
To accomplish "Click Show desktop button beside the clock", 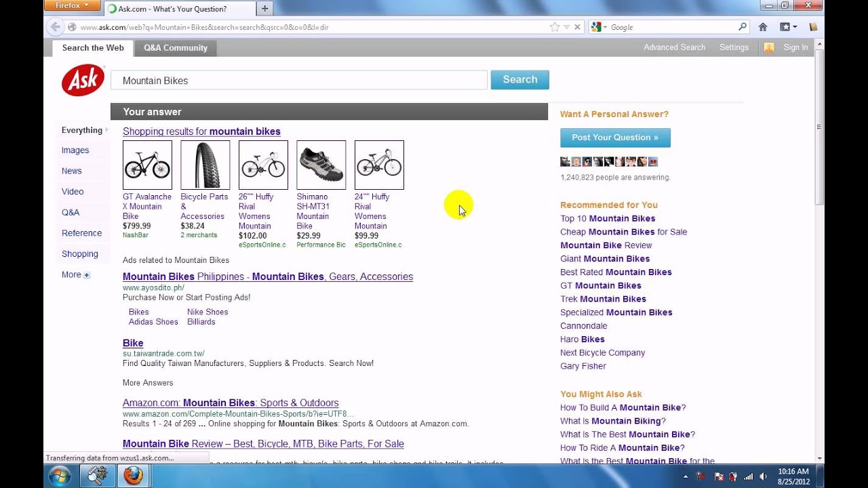I will coord(820,476).
